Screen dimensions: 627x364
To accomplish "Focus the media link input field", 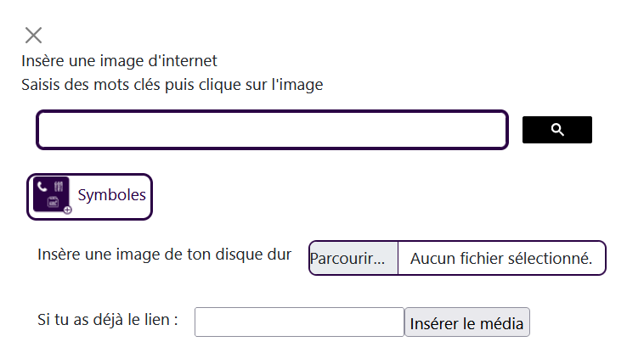I will tap(300, 322).
